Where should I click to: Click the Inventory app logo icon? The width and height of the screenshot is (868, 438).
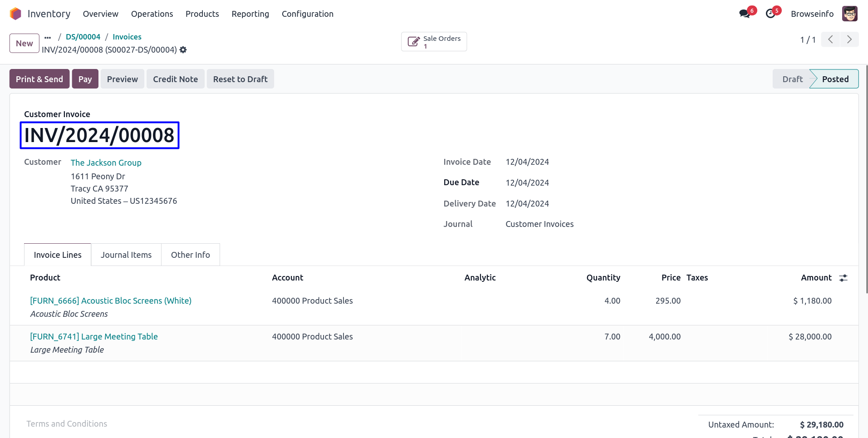[x=15, y=14]
